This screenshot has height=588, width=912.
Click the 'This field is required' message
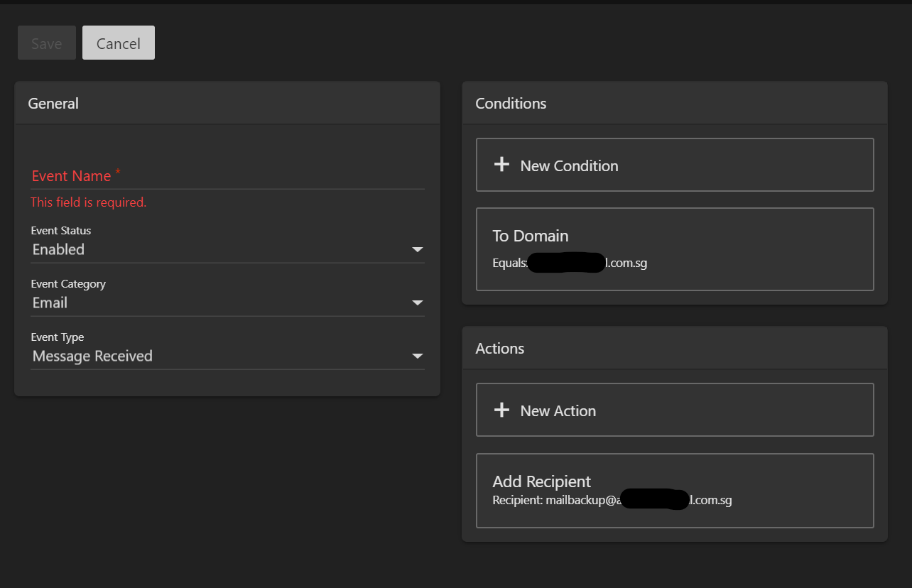pos(88,202)
